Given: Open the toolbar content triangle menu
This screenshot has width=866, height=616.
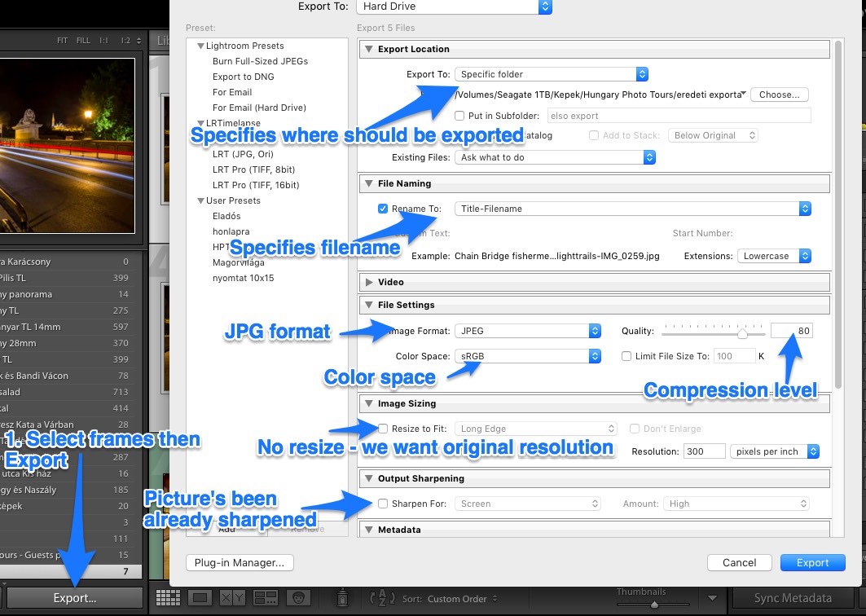Looking at the screenshot, I should [713, 598].
